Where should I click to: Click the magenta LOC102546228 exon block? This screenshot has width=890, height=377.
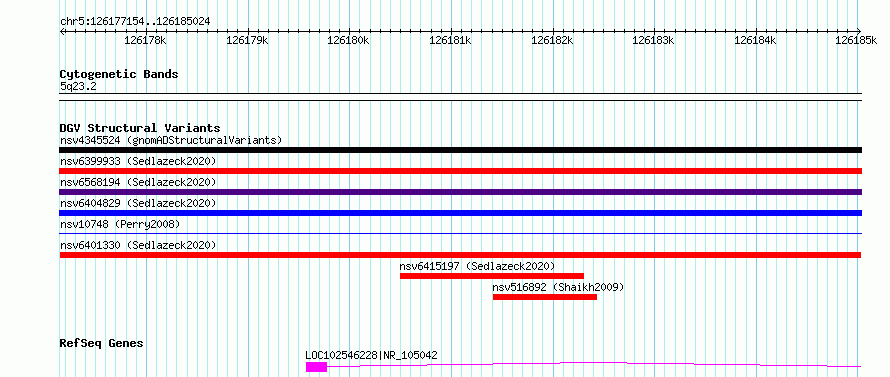317,367
